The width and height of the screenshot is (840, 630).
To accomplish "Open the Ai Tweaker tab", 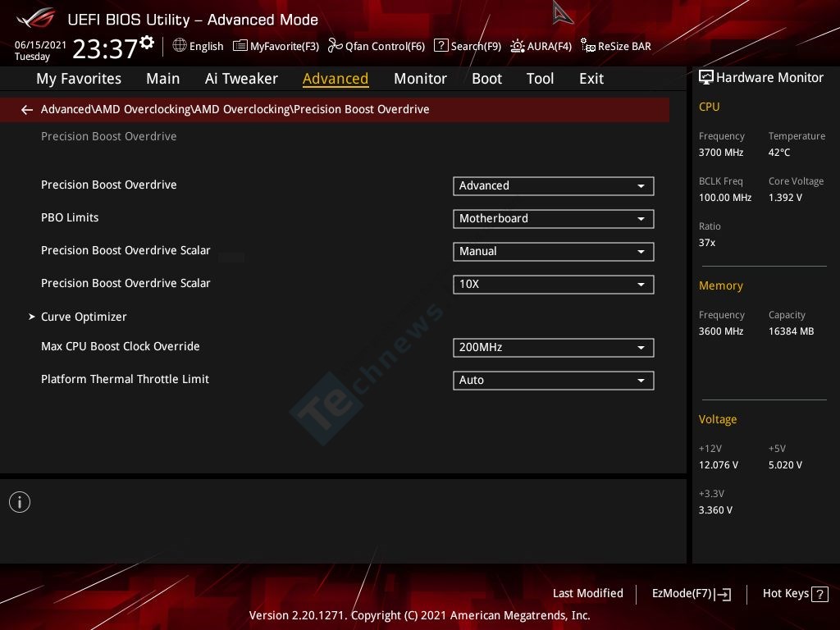I will click(x=241, y=79).
